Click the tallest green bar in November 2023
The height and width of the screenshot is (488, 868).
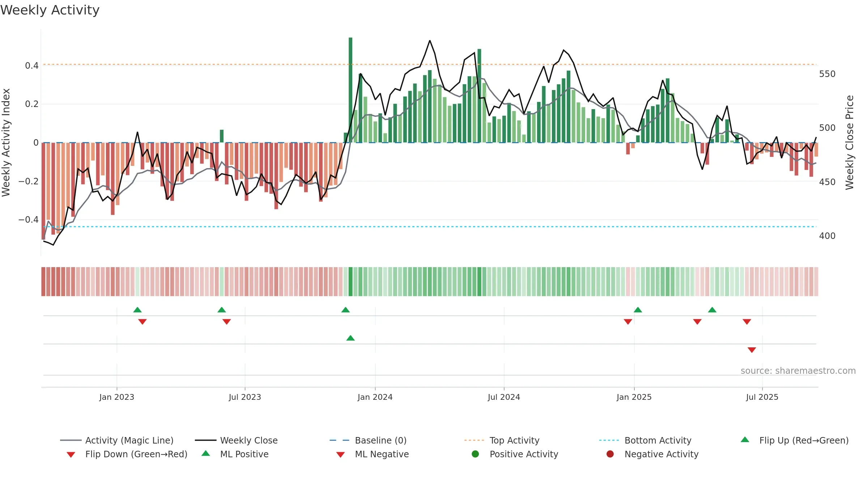tap(350, 90)
